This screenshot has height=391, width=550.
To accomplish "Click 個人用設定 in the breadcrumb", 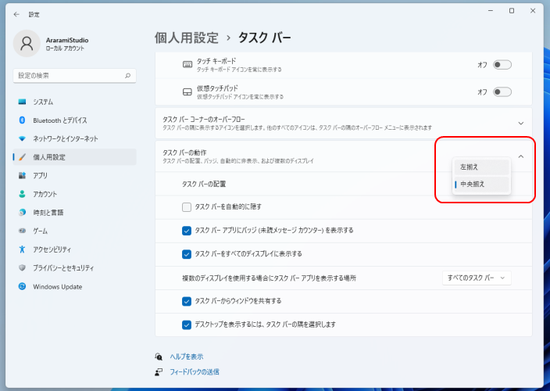I will [x=187, y=38].
